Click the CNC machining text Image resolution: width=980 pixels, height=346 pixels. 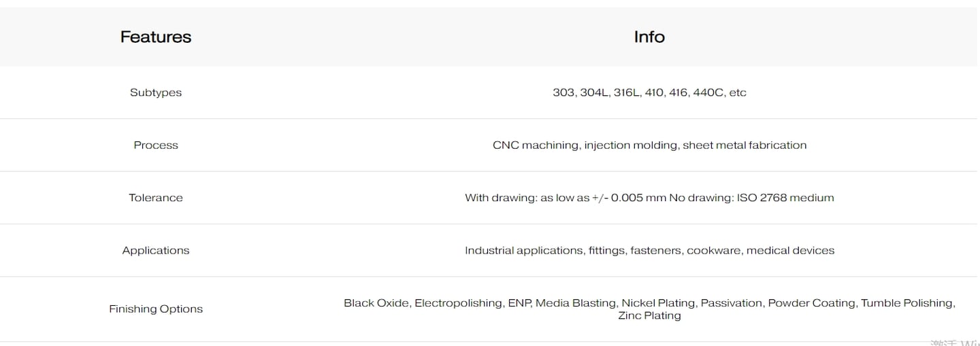point(535,145)
